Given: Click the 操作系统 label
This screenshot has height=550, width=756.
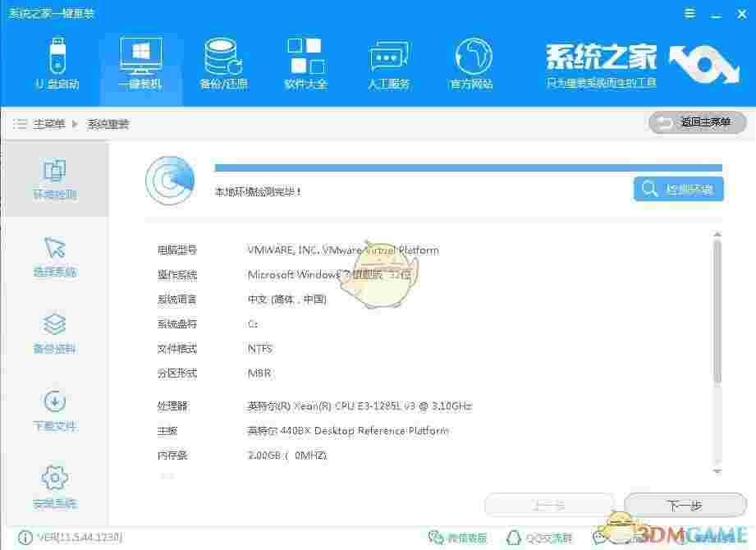Looking at the screenshot, I should (x=177, y=275).
